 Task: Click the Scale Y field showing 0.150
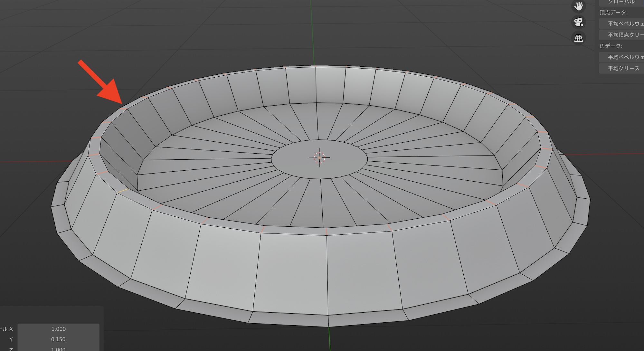(x=58, y=339)
